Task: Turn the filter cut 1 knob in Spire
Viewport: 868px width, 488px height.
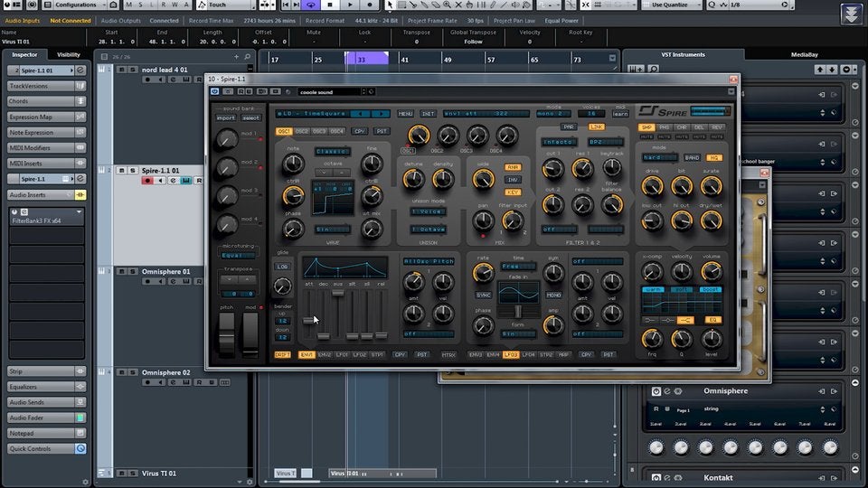Action: click(x=552, y=169)
